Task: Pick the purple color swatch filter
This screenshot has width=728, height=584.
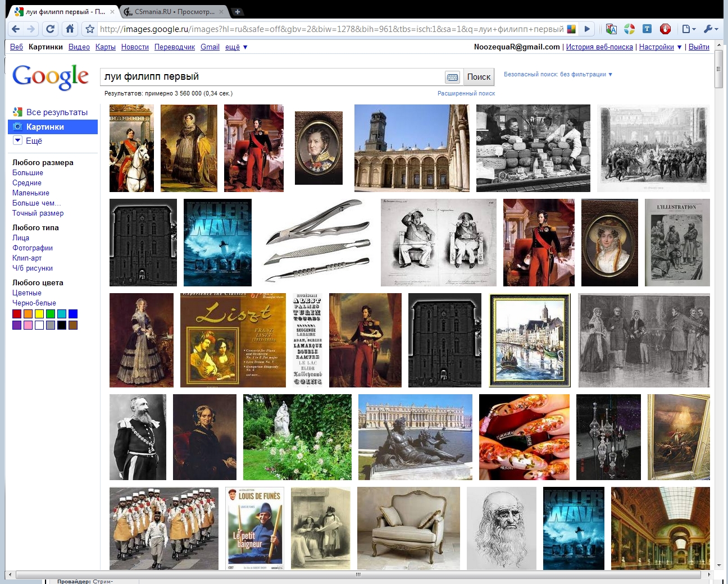Action: click(17, 325)
